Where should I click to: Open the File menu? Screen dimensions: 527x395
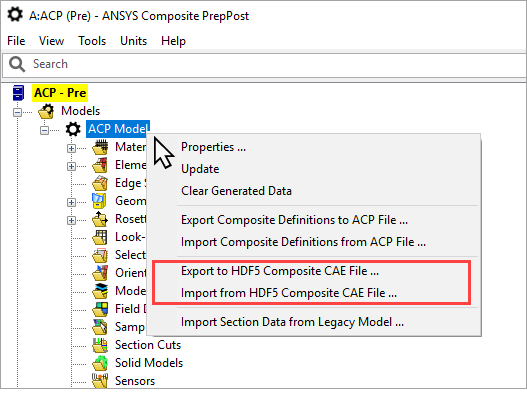(16, 41)
